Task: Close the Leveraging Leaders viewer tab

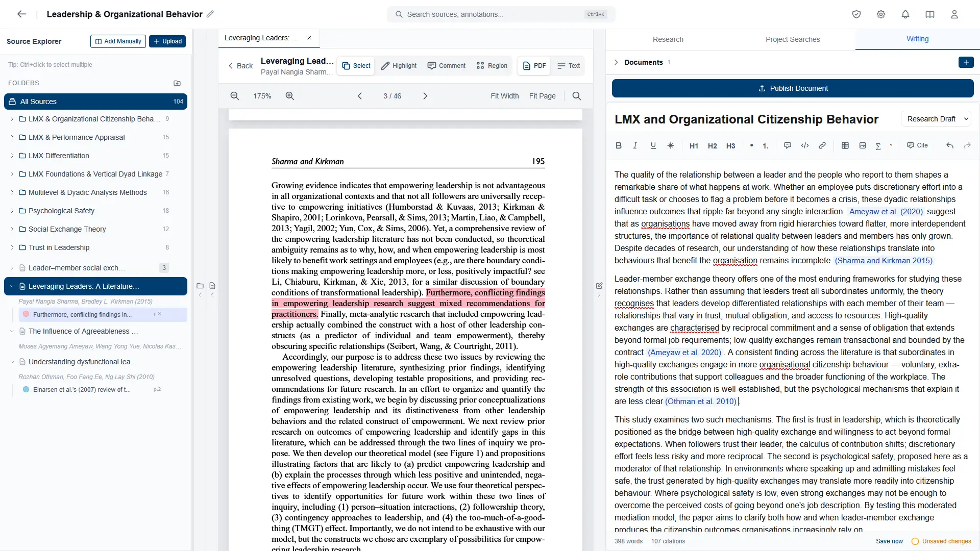Action: tap(309, 38)
